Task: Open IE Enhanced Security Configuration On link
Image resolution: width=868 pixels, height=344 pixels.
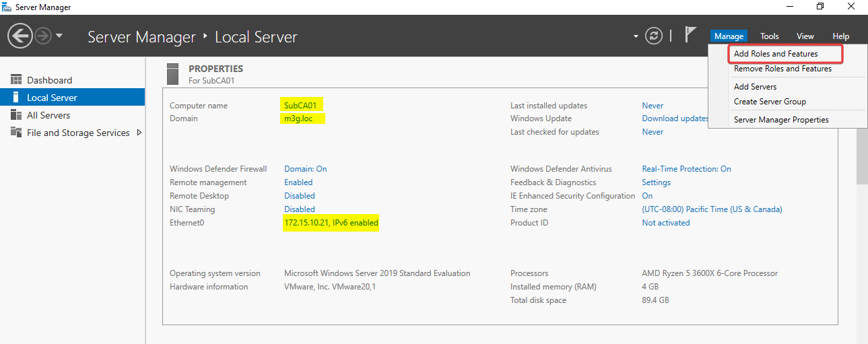Action: point(647,196)
